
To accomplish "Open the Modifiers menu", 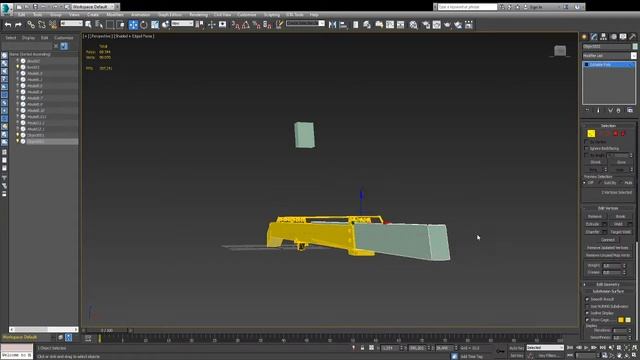I will pos(115,15).
